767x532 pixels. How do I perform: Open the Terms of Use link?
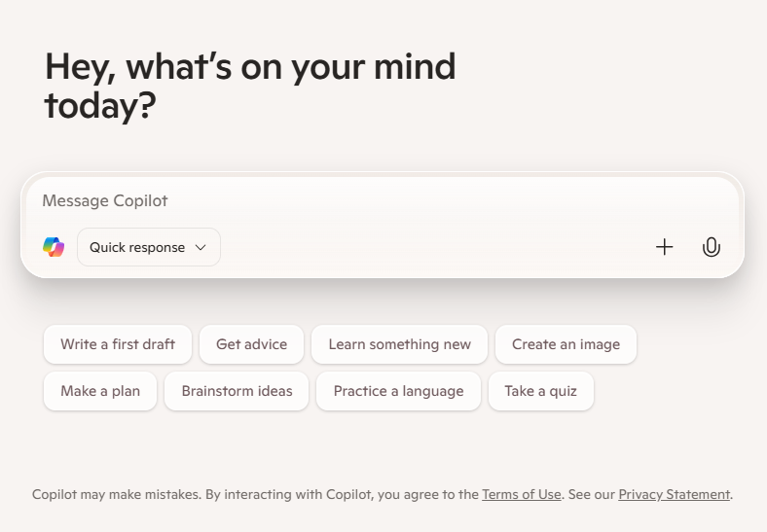pos(522,494)
